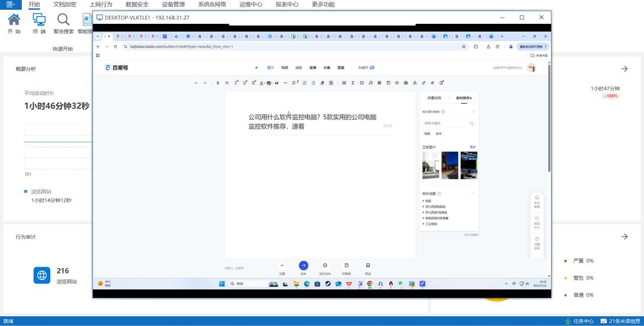Screen dimensions: 644x326
Task: Open the 数据安全 menu in the top bar
Action: tap(137, 4)
